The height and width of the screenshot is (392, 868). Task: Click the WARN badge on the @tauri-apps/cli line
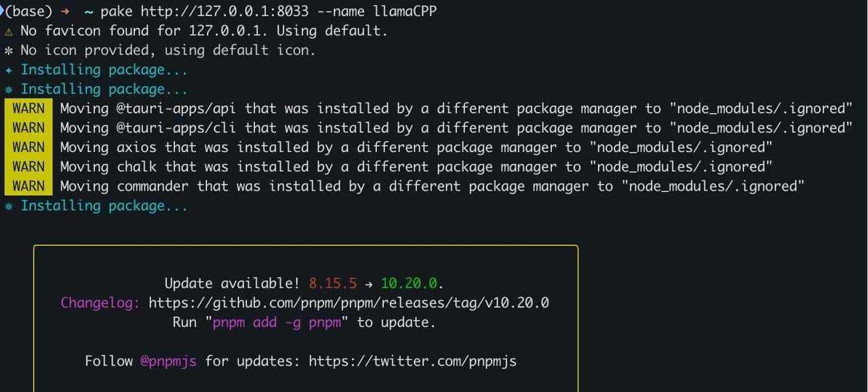(x=28, y=128)
